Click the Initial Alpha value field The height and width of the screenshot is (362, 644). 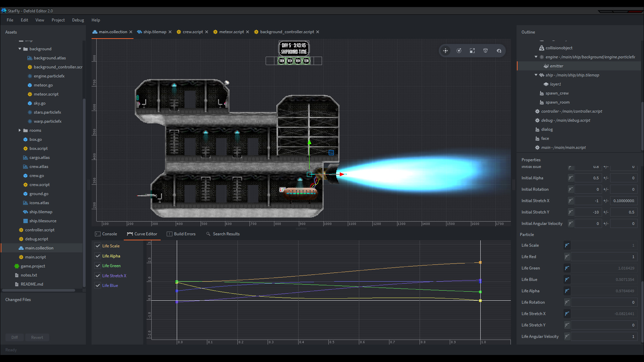coord(588,178)
